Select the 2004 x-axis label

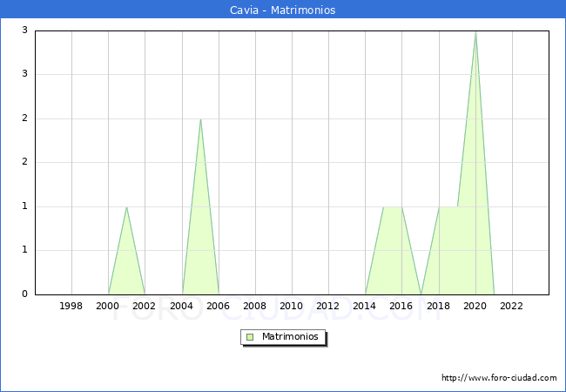pyautogui.click(x=181, y=306)
